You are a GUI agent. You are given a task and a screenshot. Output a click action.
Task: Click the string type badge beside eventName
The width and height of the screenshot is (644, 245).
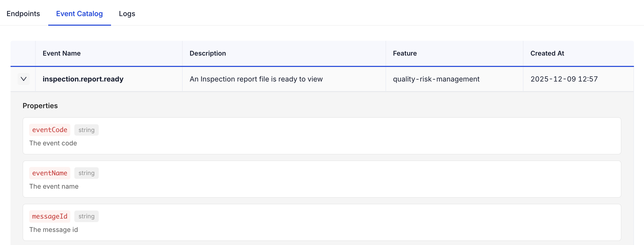coord(86,173)
